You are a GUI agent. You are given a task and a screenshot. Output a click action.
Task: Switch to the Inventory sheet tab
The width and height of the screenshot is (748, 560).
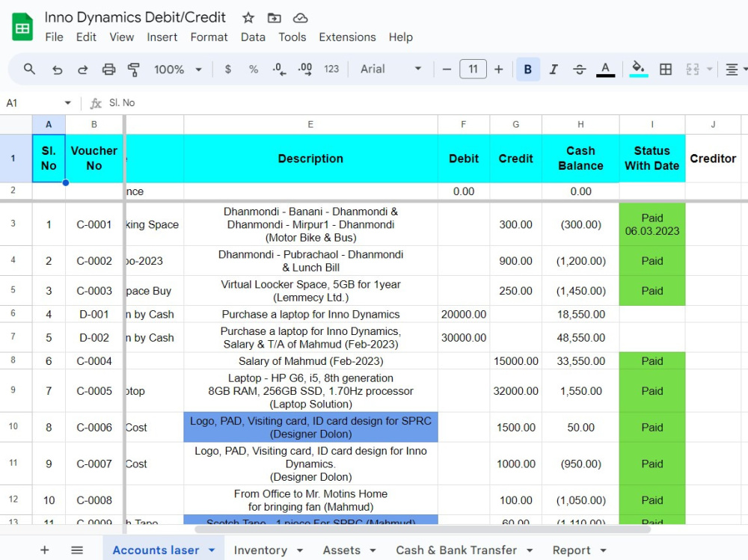[x=260, y=550]
